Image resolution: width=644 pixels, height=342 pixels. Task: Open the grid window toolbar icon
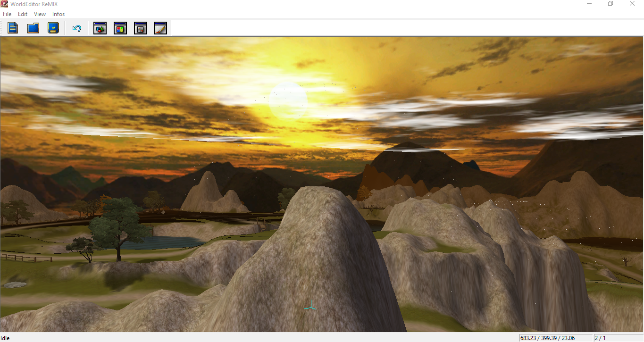click(141, 28)
